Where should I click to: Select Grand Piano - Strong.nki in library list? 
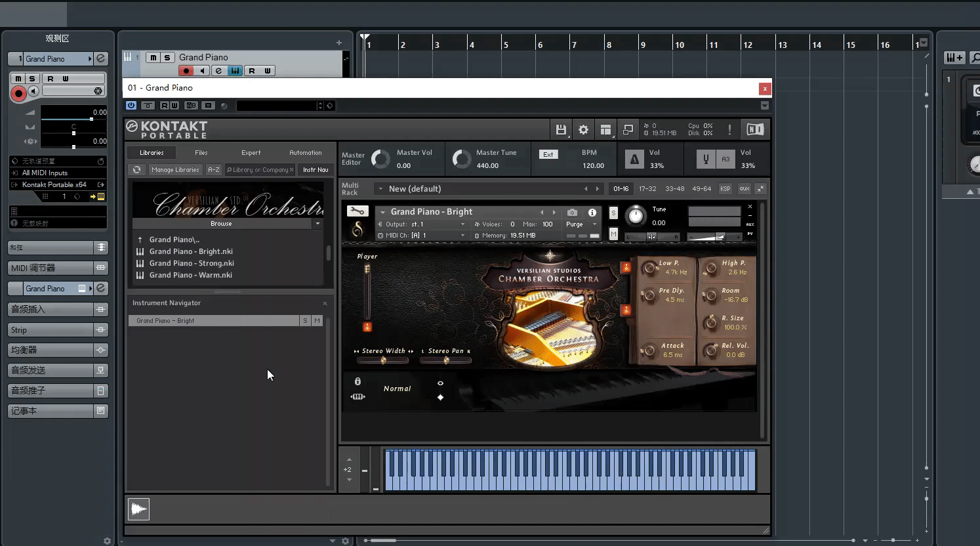[x=192, y=264]
